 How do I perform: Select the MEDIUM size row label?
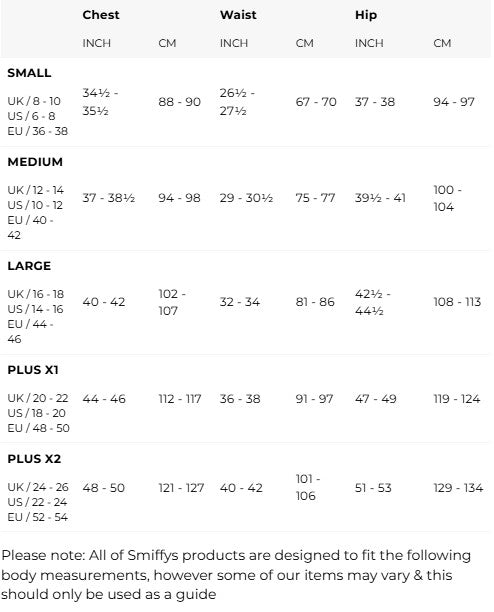[x=35, y=162]
